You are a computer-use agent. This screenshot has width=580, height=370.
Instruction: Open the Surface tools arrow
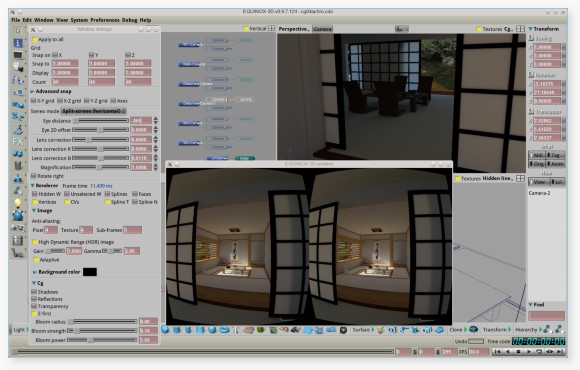point(373,329)
